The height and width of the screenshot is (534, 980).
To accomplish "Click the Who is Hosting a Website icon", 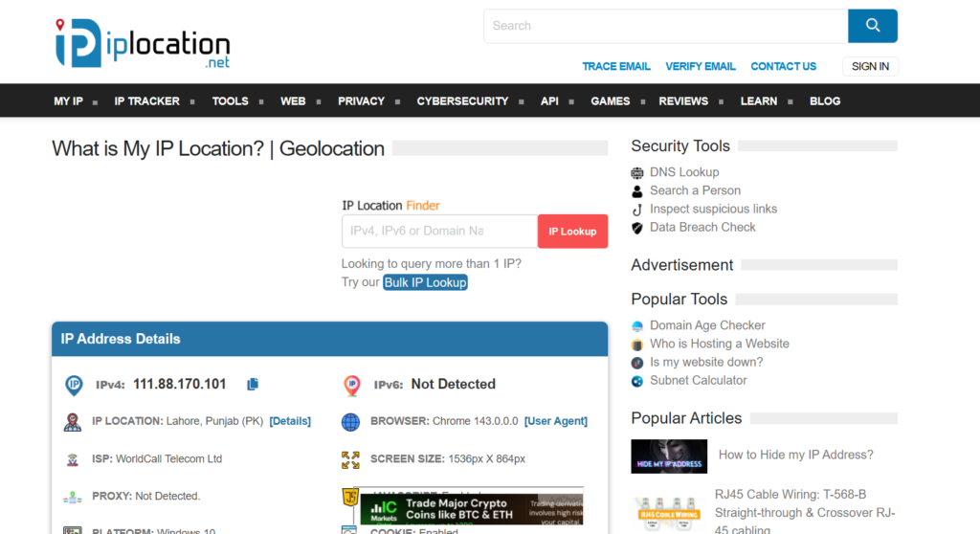I will point(636,344).
